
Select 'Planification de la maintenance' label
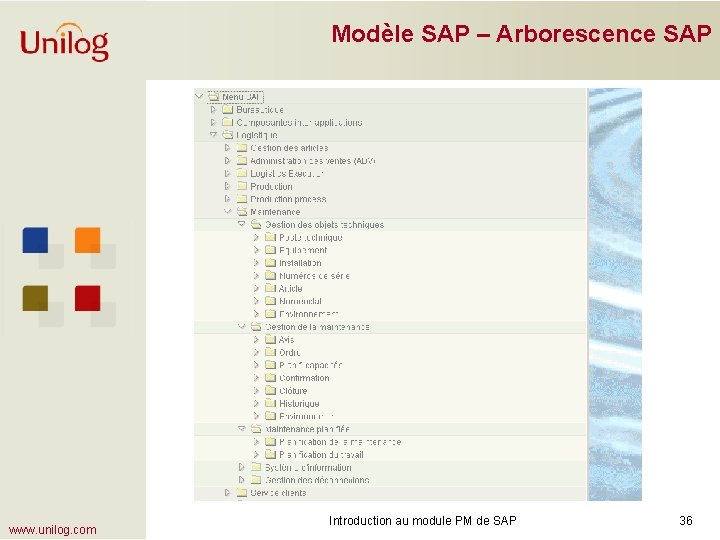click(340, 442)
